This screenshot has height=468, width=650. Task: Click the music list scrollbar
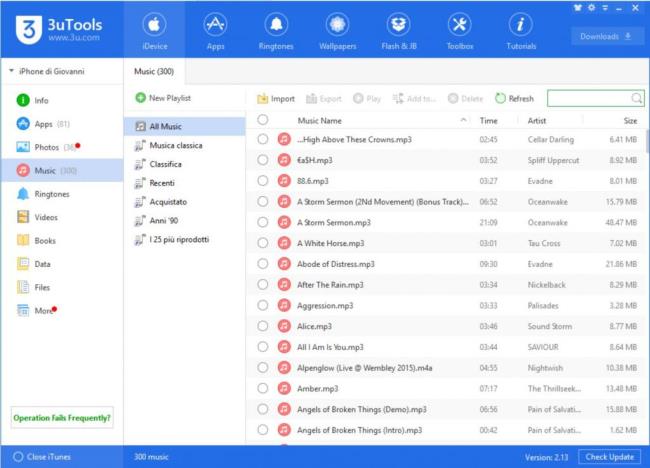click(647, 141)
